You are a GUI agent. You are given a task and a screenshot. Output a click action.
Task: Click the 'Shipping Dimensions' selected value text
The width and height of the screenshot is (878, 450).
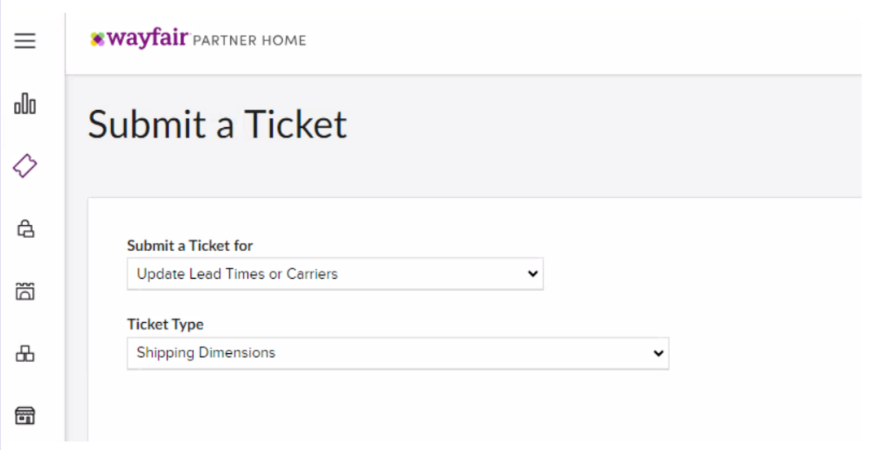[206, 353]
